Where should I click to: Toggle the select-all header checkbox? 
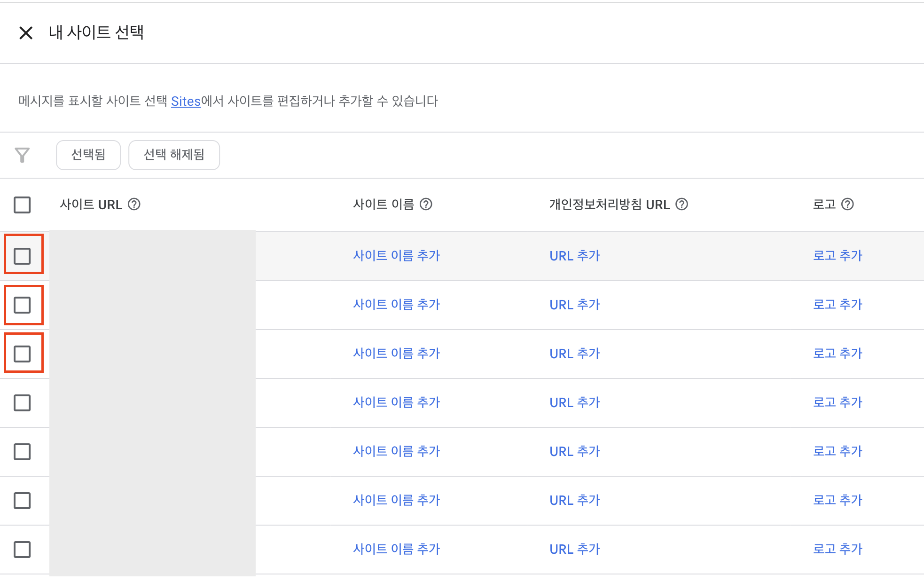click(x=22, y=205)
